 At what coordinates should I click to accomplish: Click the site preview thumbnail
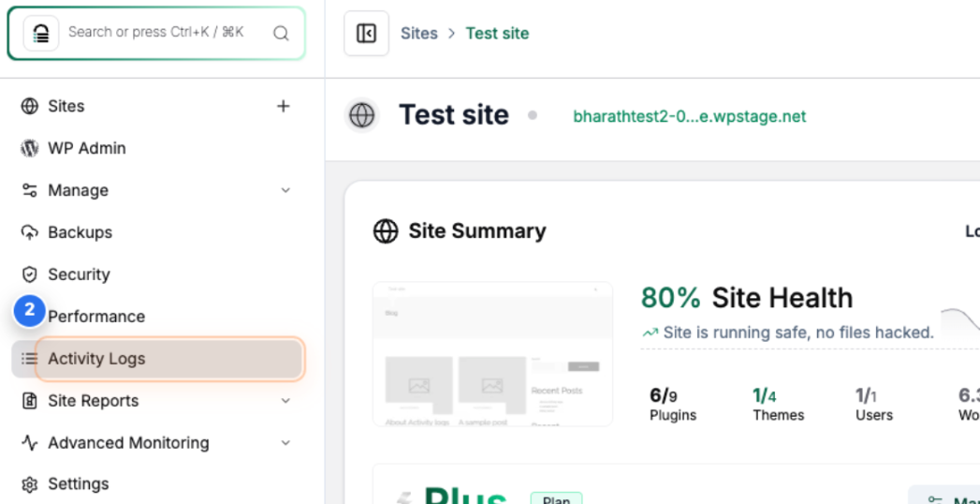click(x=492, y=354)
